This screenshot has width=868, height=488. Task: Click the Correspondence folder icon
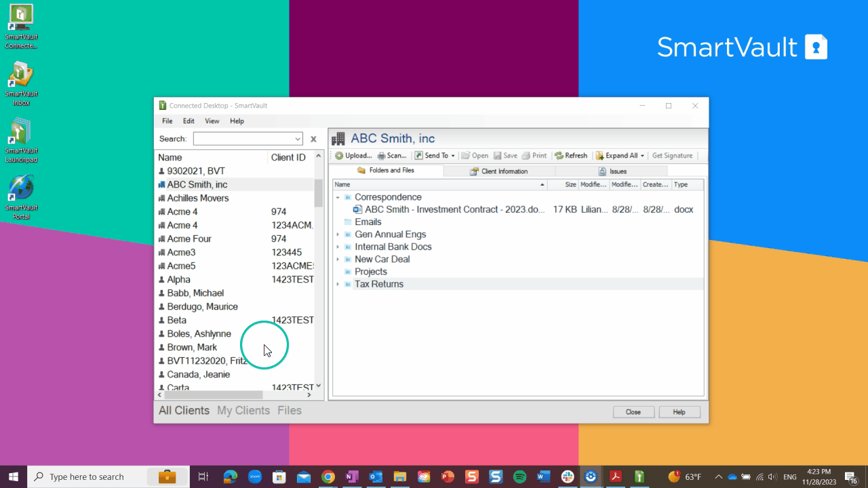[x=348, y=197]
